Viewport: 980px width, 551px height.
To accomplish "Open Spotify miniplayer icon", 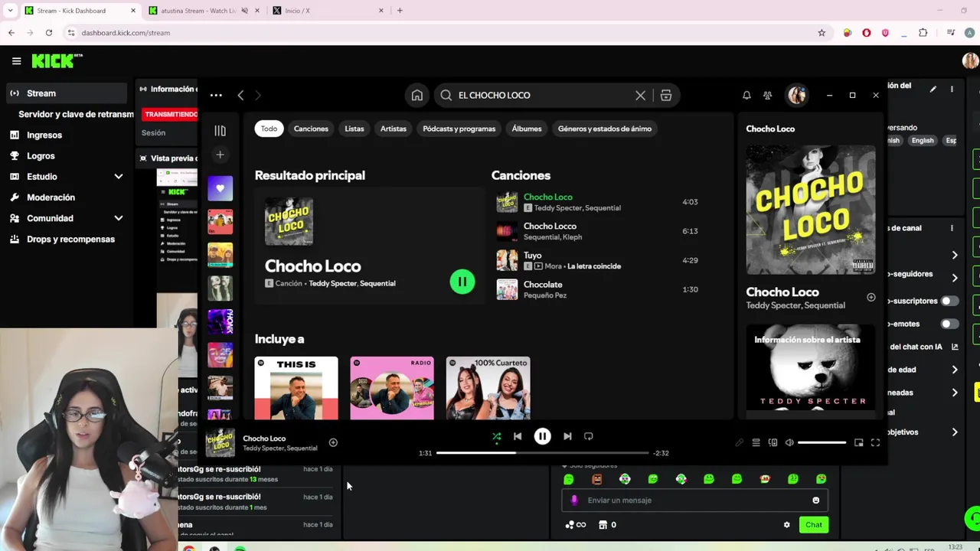I will coord(858,442).
